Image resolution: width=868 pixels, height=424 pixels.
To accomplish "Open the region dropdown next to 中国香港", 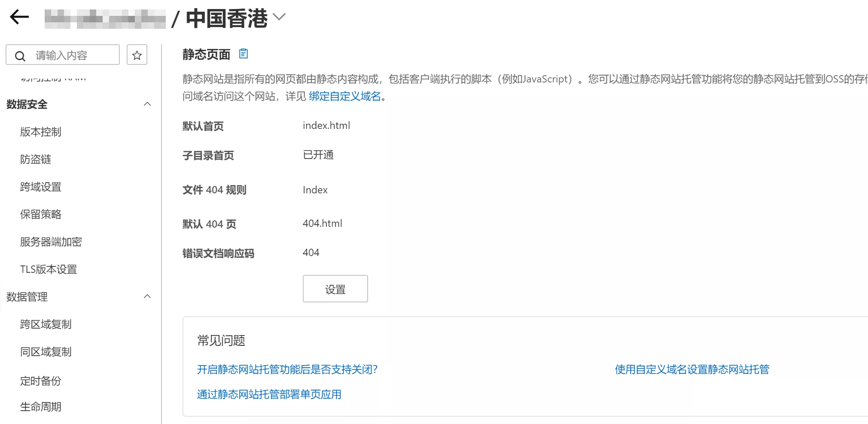I will point(279,18).
